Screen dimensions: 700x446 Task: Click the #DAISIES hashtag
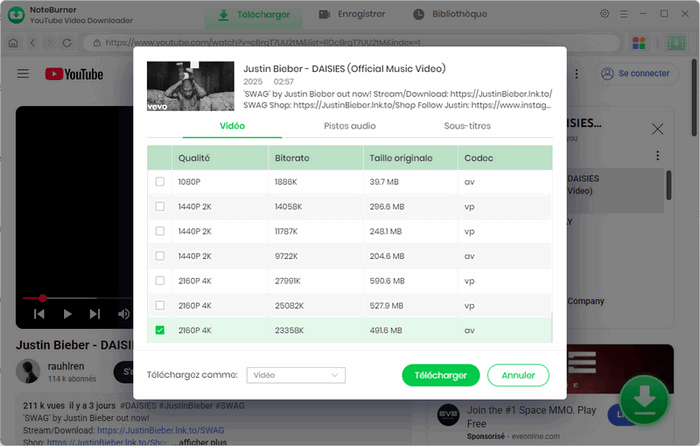coord(138,406)
